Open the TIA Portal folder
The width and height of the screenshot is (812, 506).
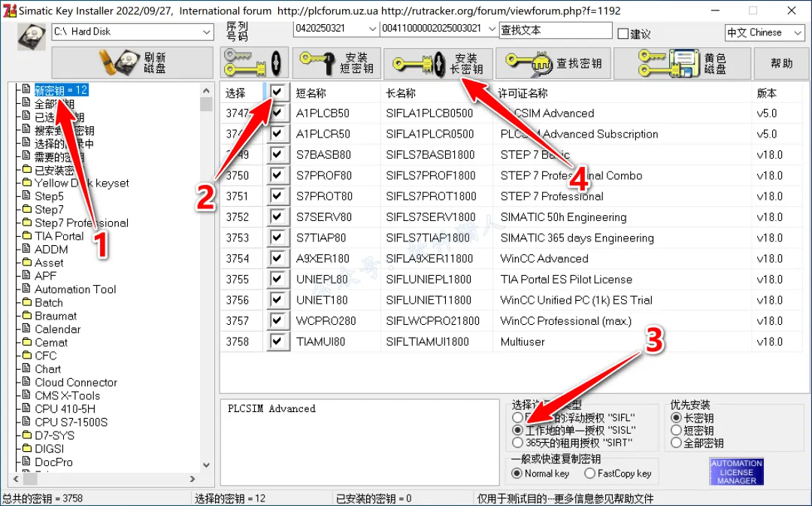(59, 236)
